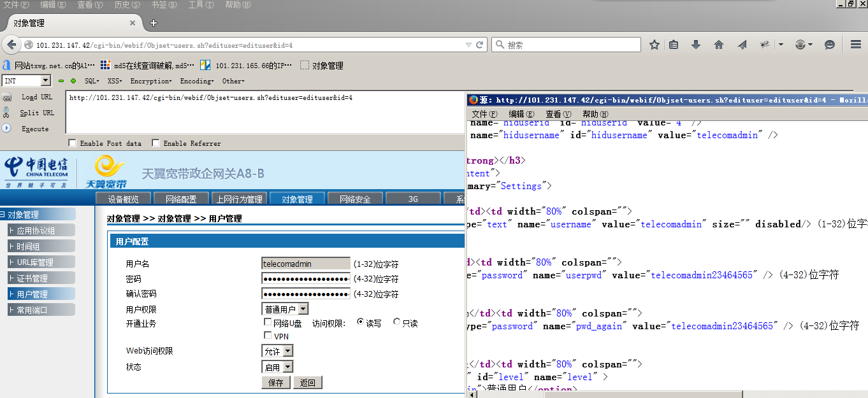Select the 只读 access radio button
Screen dimensions: 868x398
[396, 322]
